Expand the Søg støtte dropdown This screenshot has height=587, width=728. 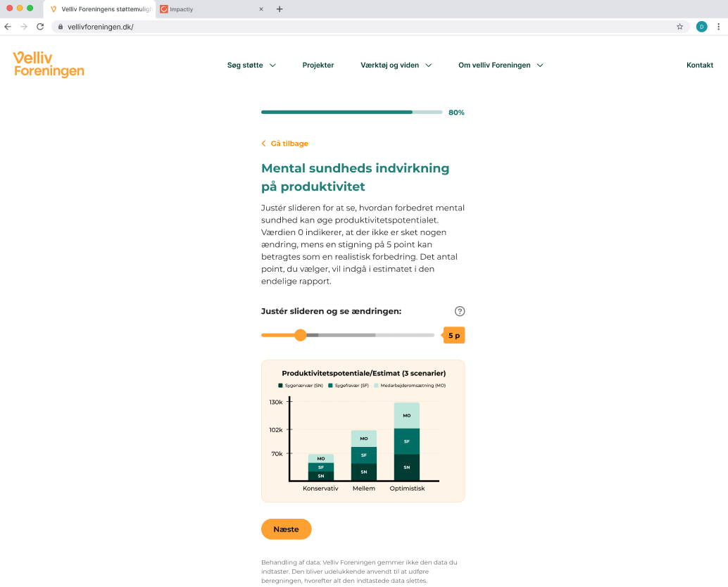251,65
